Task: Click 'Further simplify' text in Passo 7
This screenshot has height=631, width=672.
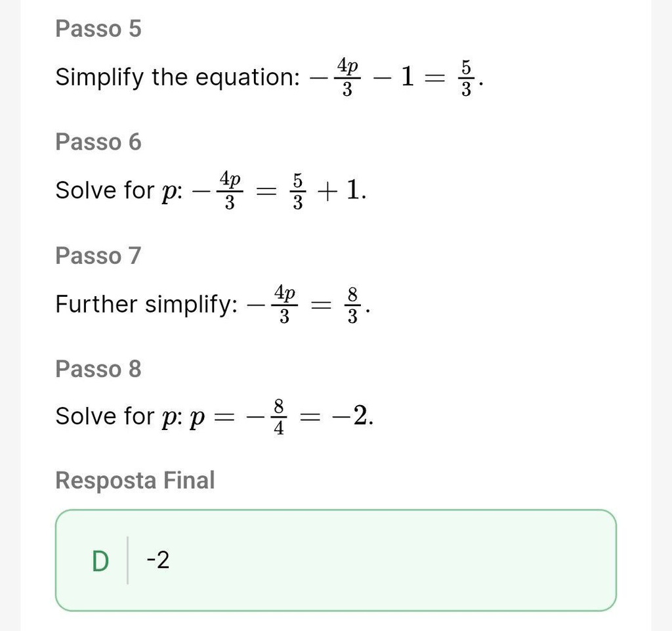Action: tap(146, 305)
